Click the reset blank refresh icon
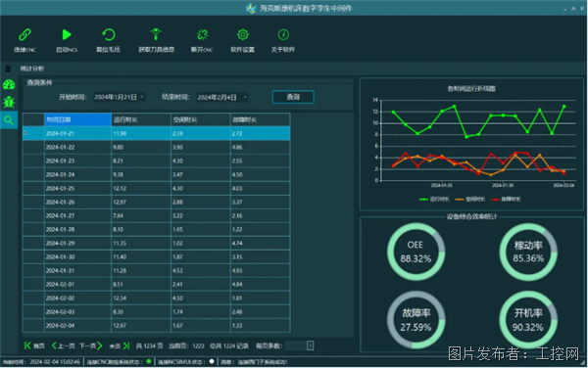This screenshot has height=368, width=588. 109,35
